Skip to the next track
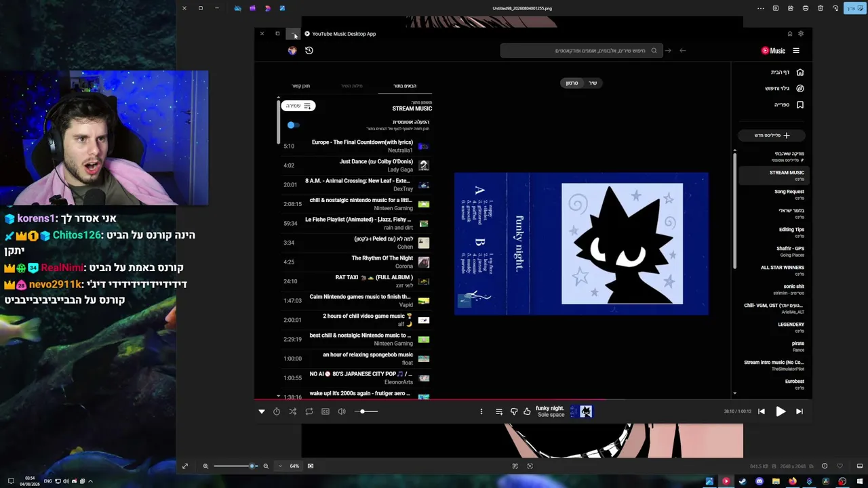This screenshot has width=868, height=488. pyautogui.click(x=800, y=411)
